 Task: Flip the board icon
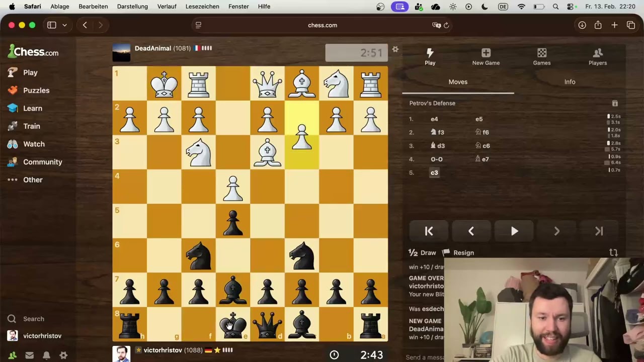[x=613, y=253]
